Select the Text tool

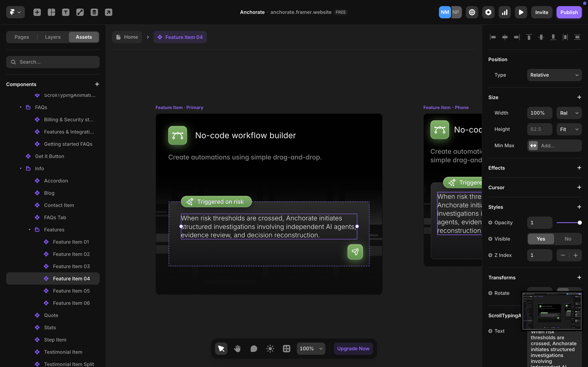point(66,12)
